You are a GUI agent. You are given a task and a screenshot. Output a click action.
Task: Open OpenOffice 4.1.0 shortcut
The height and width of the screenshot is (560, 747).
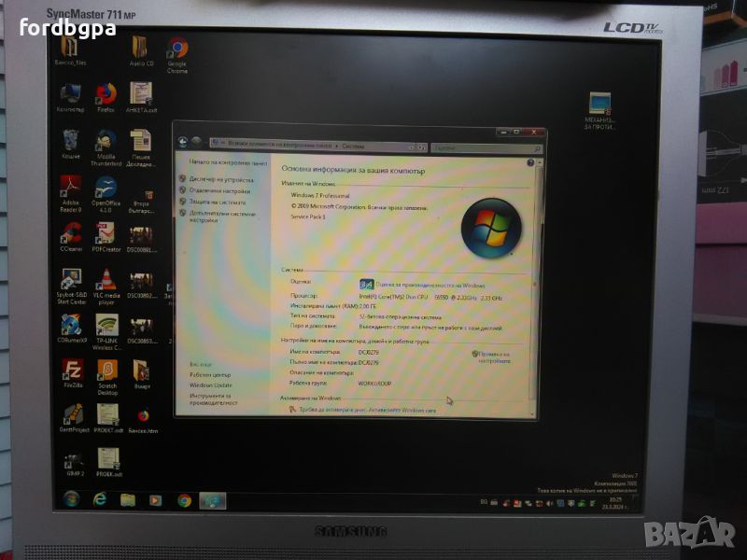[x=106, y=189]
